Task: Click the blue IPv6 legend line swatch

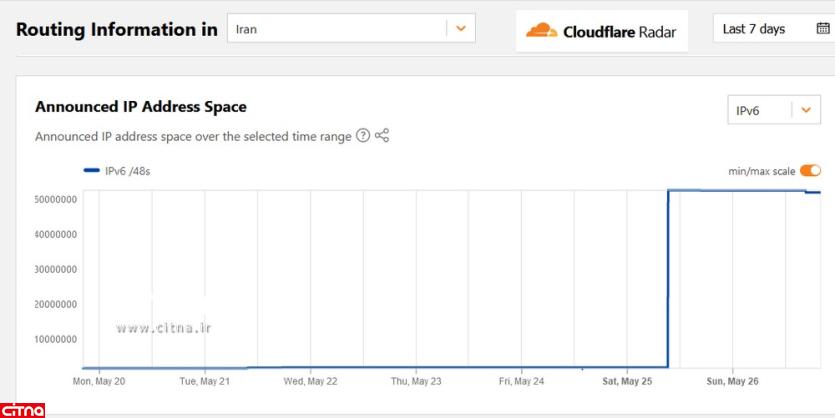Action: 92,171
